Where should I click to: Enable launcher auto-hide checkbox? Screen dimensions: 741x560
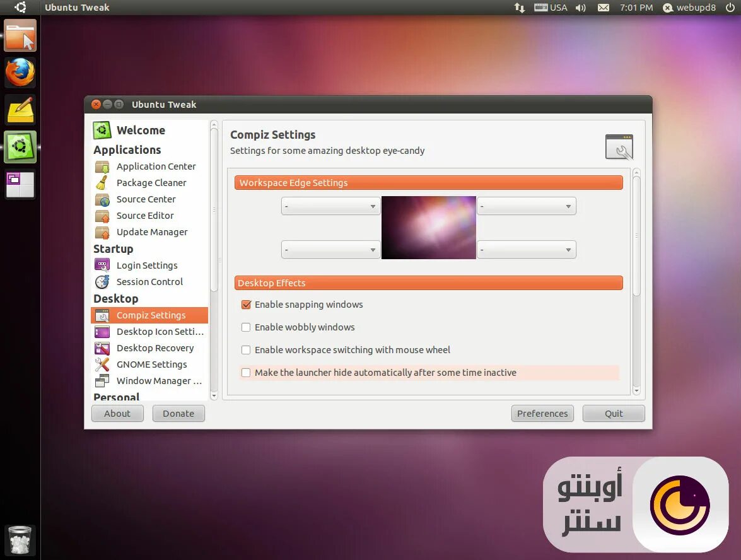click(246, 373)
